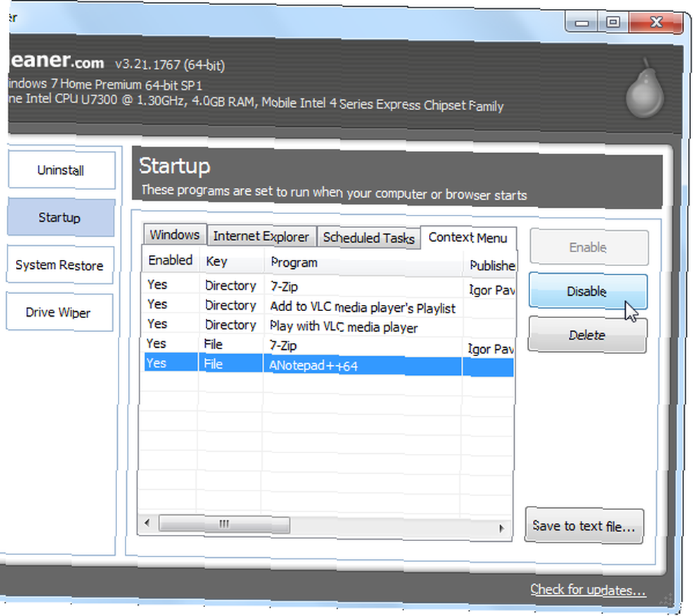Maximize the CCleaner window
This screenshot has width=693, height=616.
[x=613, y=22]
